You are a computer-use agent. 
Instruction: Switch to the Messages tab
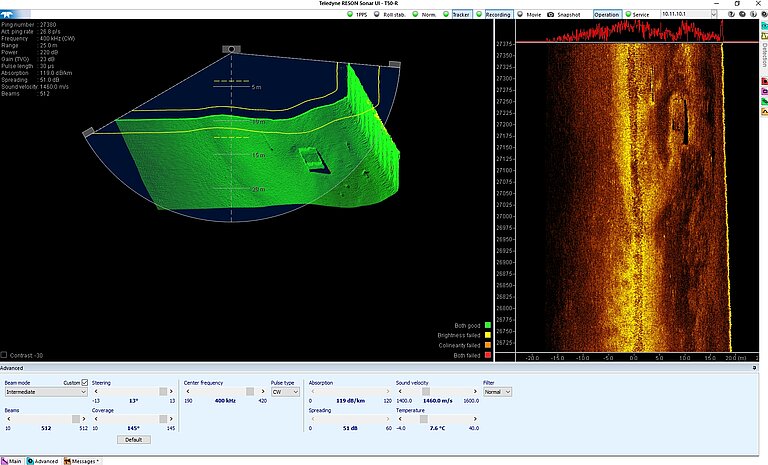coord(82,461)
